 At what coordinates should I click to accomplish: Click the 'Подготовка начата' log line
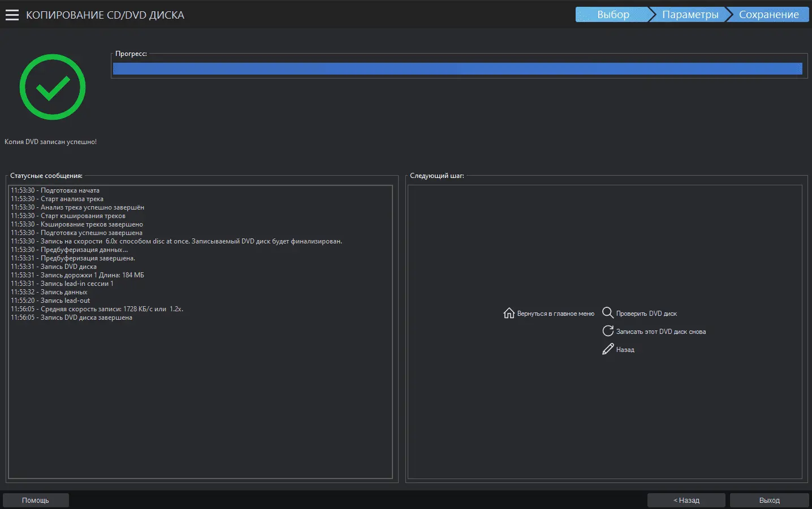70,190
